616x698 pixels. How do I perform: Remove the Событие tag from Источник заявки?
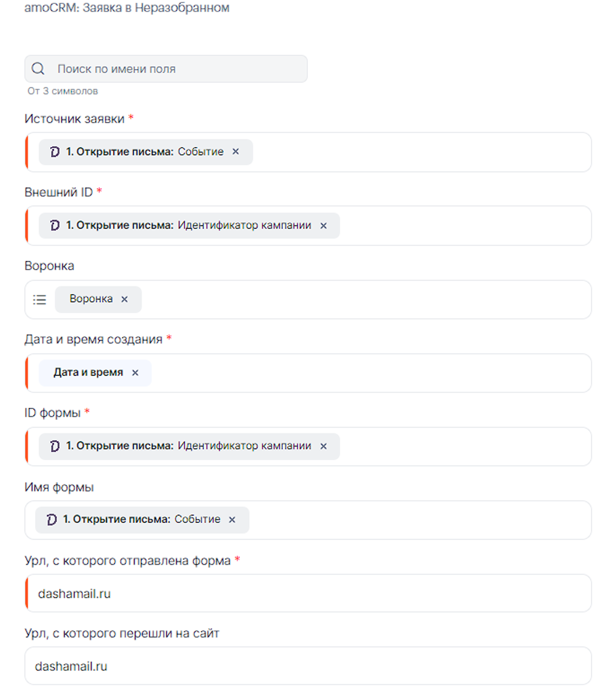click(236, 152)
